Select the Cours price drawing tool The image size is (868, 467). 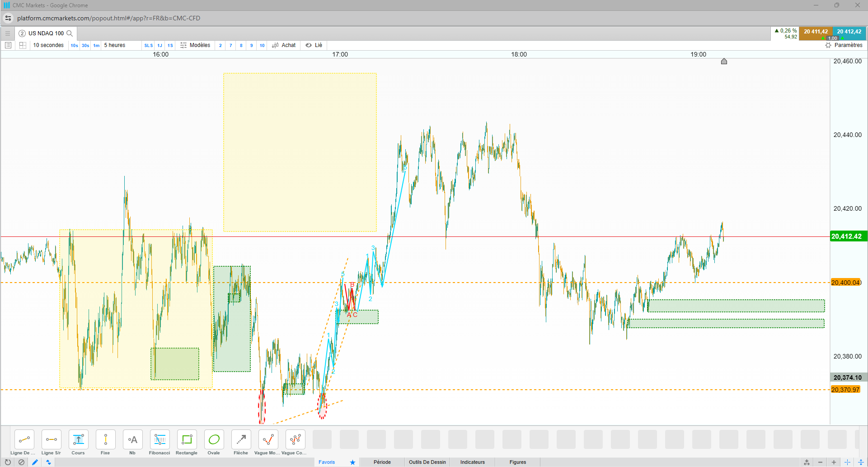click(x=79, y=439)
